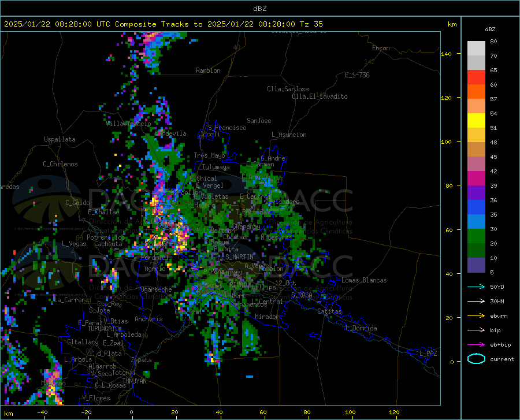
Task: Select the 'Villavicencio' map label
Action: 129,124
